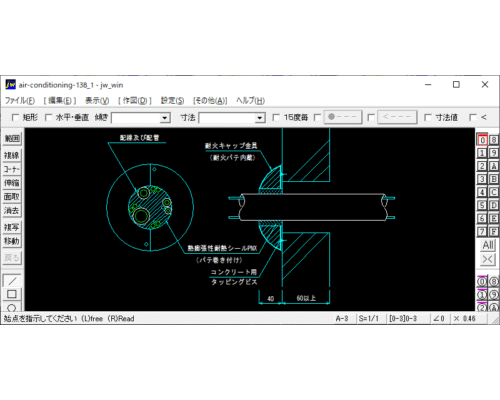This screenshot has height=400, width=500.
Task: Tick checkbox beside the ●--- button
Action: point(317,117)
